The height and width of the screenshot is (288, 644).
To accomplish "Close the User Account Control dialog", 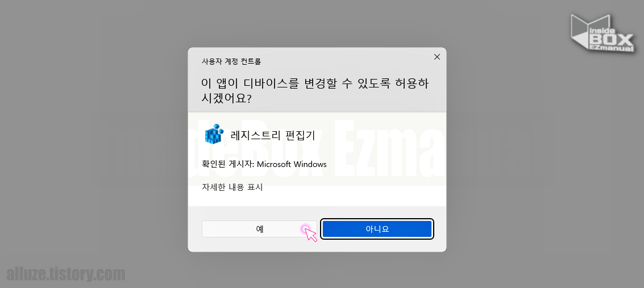I will (437, 57).
